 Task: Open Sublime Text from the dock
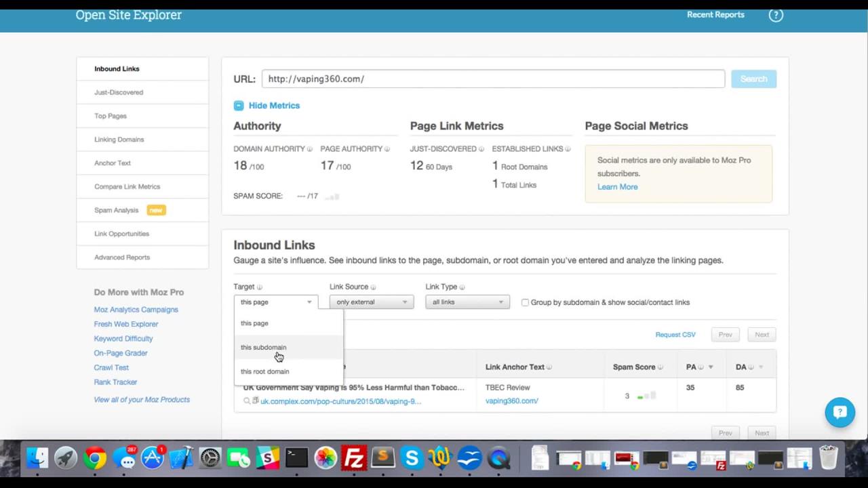[383, 459]
